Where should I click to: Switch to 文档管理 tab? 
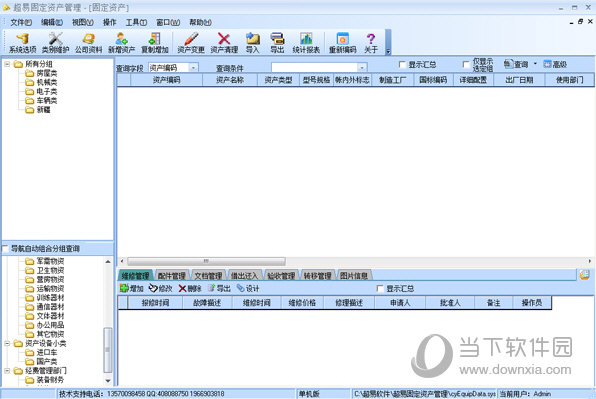(208, 276)
